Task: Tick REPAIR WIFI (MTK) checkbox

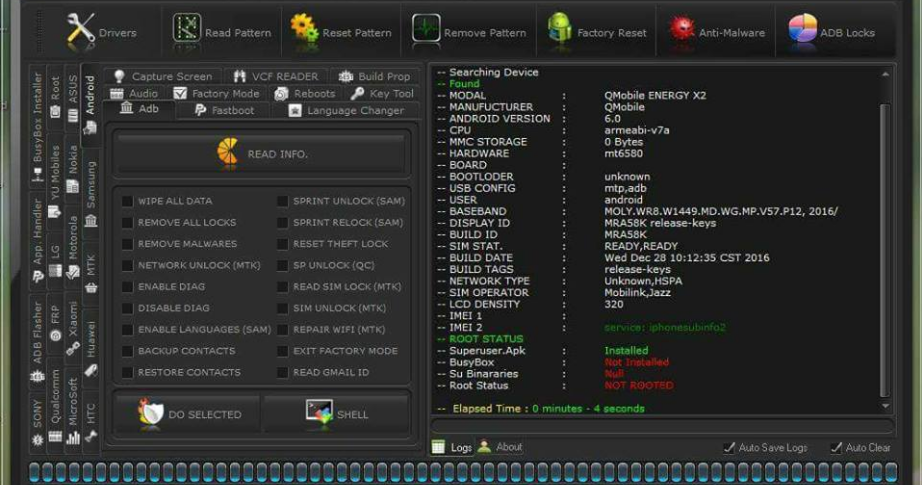Action: point(283,329)
